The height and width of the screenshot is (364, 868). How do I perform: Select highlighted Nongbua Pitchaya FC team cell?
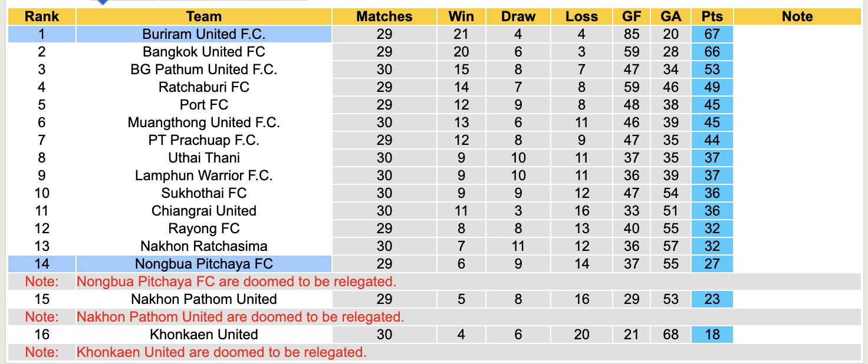coord(203,264)
